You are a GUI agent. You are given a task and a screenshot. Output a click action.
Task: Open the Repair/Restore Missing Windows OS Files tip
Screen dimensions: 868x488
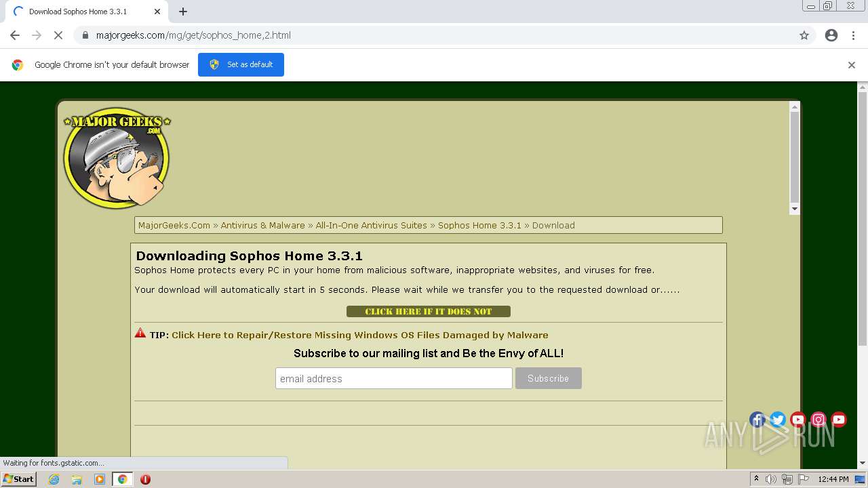click(x=359, y=335)
